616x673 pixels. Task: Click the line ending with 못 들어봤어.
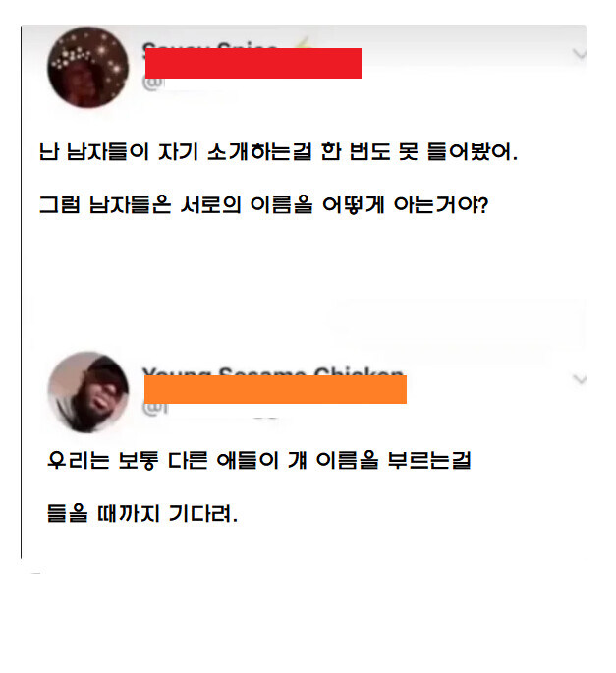coord(278,151)
